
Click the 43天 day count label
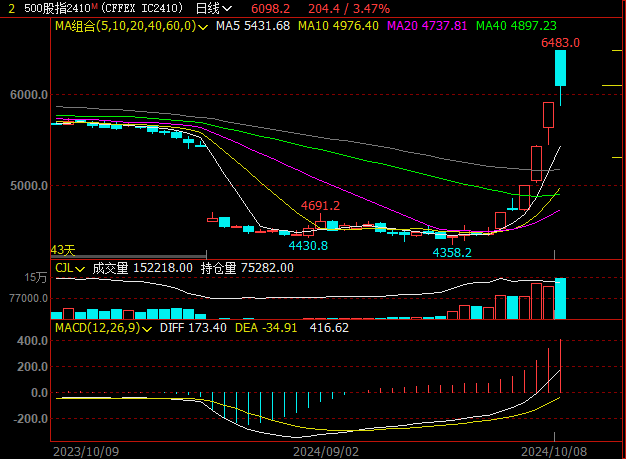(63, 250)
